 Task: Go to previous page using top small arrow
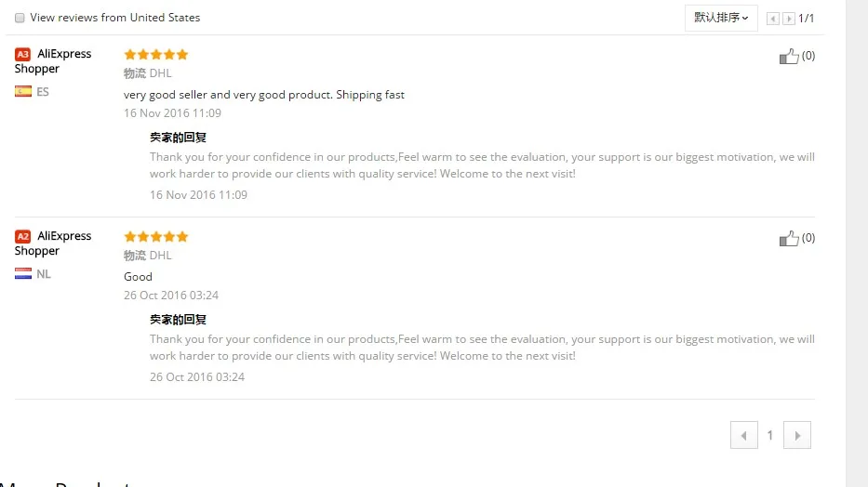coord(773,19)
